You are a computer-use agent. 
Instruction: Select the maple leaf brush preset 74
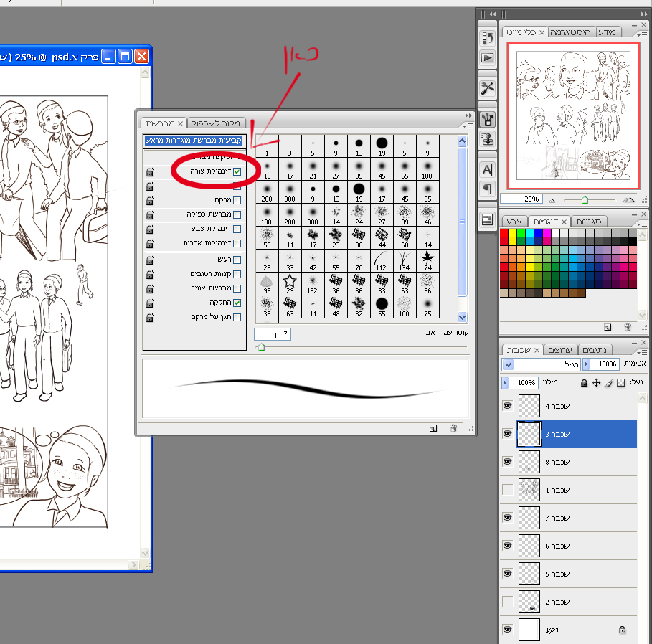coord(427,261)
